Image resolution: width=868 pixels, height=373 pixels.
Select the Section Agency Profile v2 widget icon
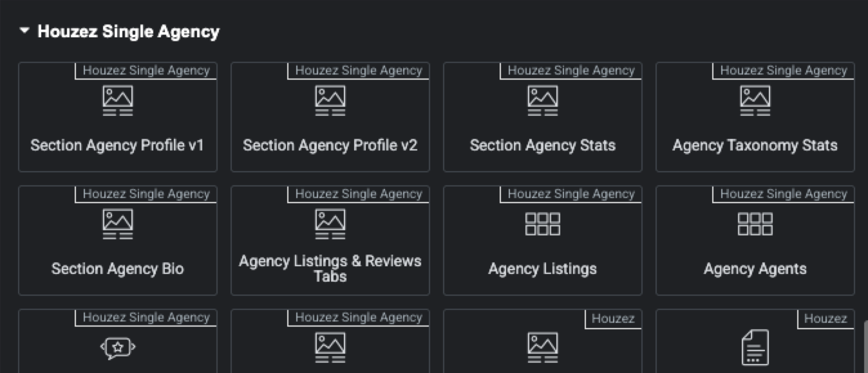coord(330,101)
